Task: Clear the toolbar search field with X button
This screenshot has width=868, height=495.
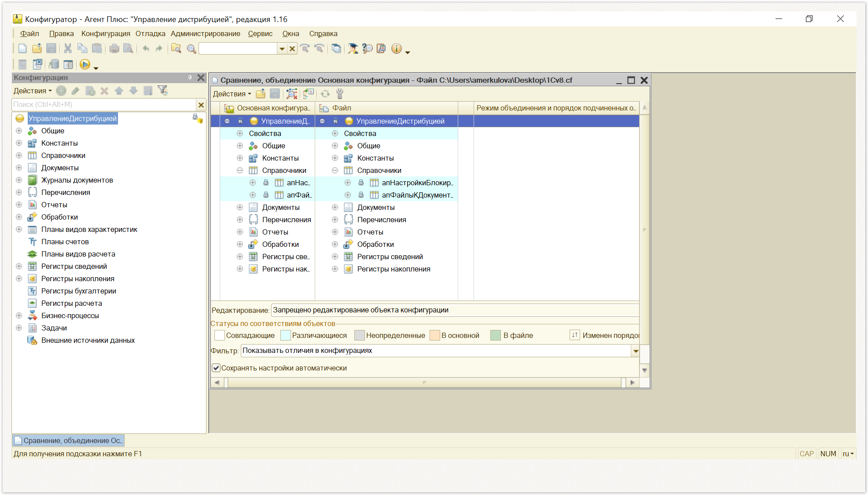Action: tap(292, 49)
